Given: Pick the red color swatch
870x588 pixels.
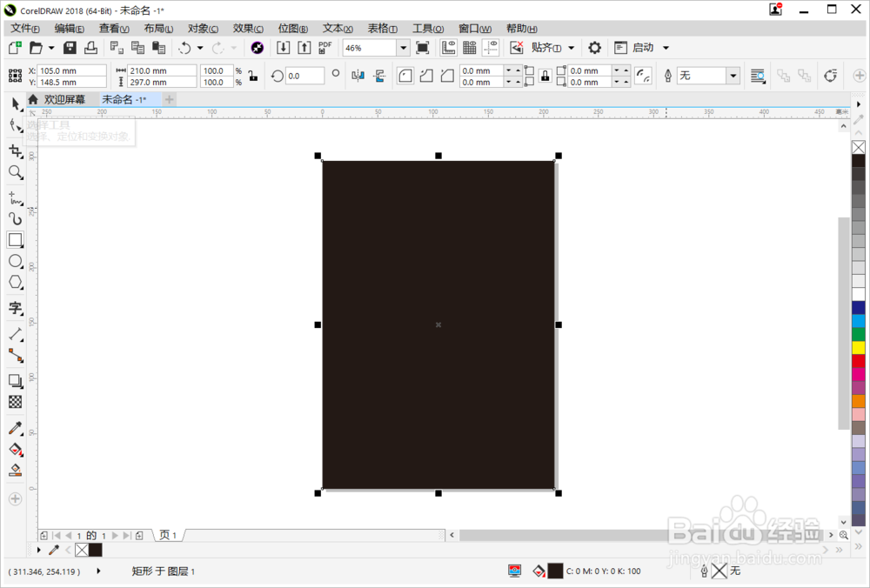Looking at the screenshot, I should (x=859, y=361).
